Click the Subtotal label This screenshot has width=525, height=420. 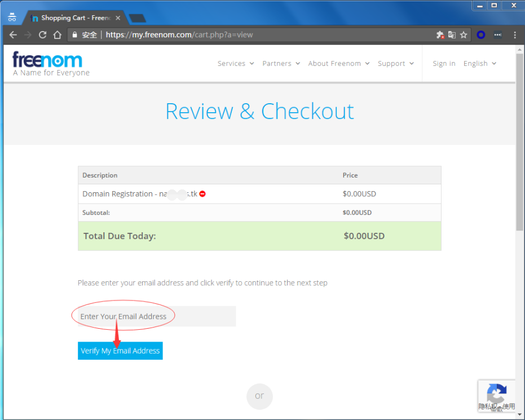pyautogui.click(x=96, y=213)
